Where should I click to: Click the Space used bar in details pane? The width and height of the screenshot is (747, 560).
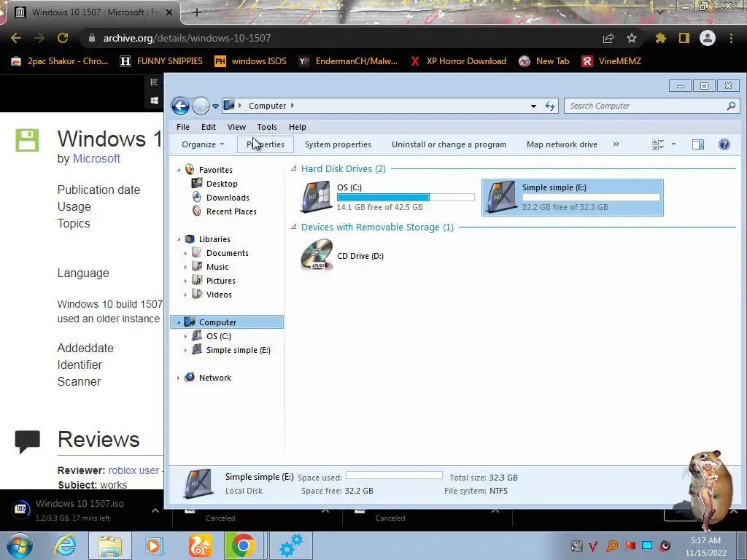click(x=394, y=475)
